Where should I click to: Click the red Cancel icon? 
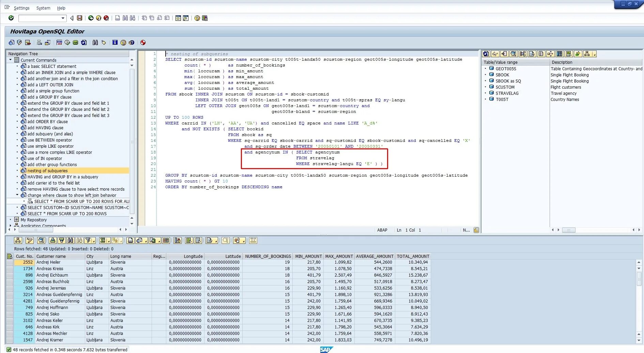click(x=106, y=18)
